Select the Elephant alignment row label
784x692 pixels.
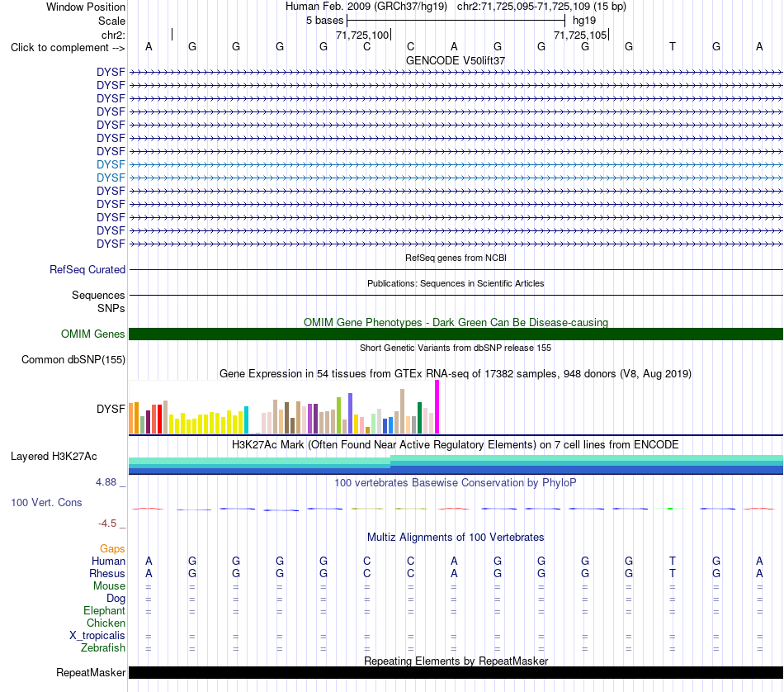click(104, 611)
